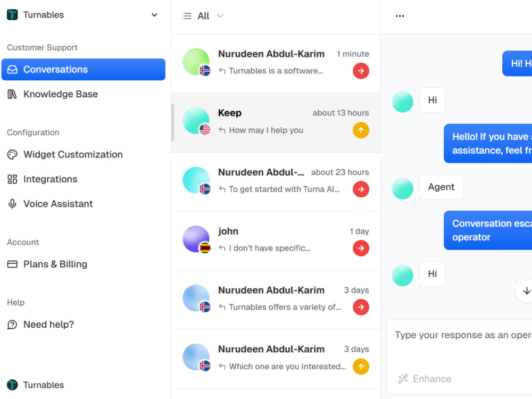Select 'I don't have specific...' message preview

point(269,248)
